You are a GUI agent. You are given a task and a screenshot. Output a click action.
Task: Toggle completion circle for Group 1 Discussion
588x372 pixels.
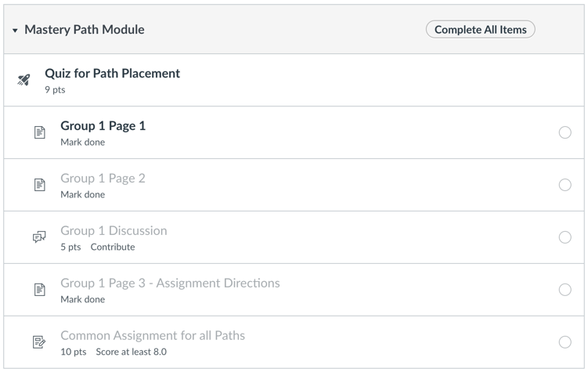[x=565, y=238]
